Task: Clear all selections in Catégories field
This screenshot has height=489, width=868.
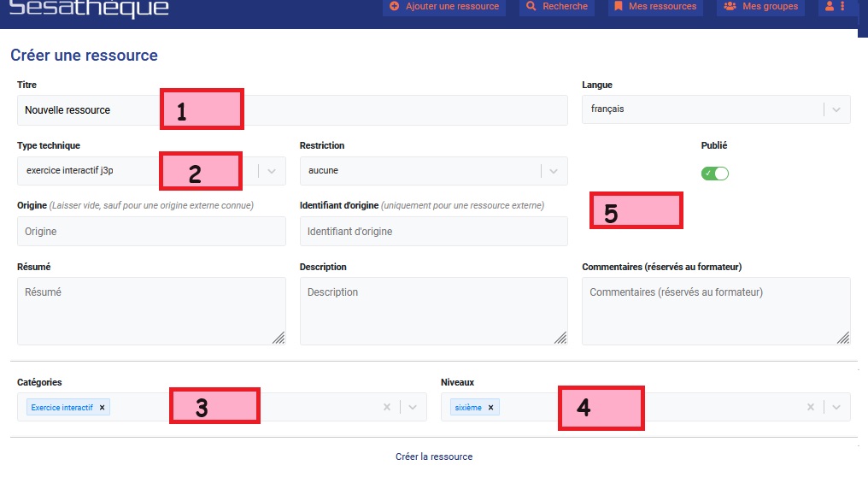Action: [386, 408]
